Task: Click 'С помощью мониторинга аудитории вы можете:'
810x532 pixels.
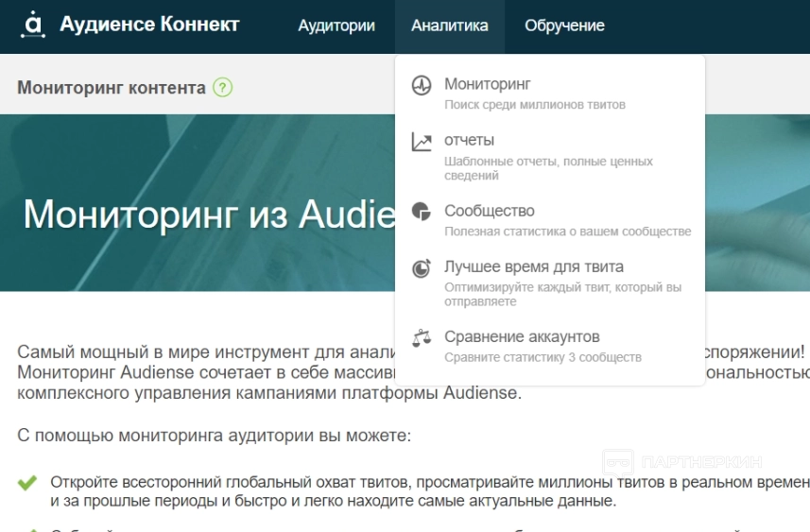Action: 214,436
